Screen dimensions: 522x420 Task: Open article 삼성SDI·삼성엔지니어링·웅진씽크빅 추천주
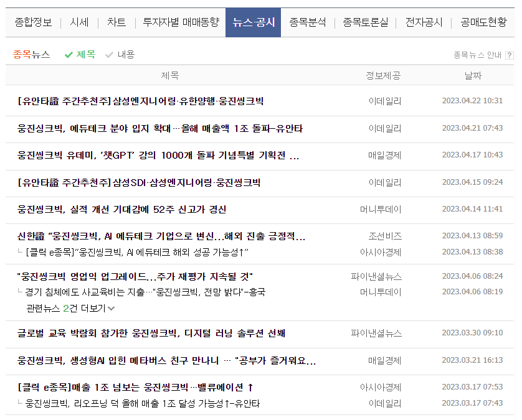coord(139,182)
